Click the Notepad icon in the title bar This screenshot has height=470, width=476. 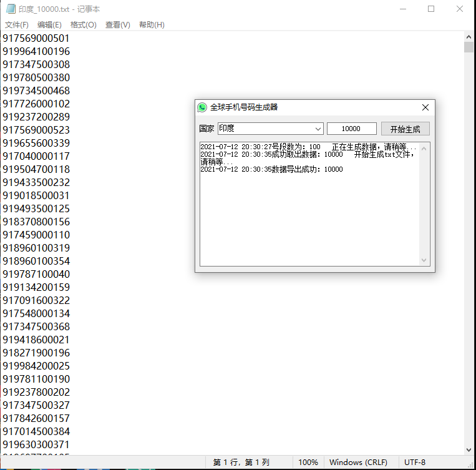point(11,9)
